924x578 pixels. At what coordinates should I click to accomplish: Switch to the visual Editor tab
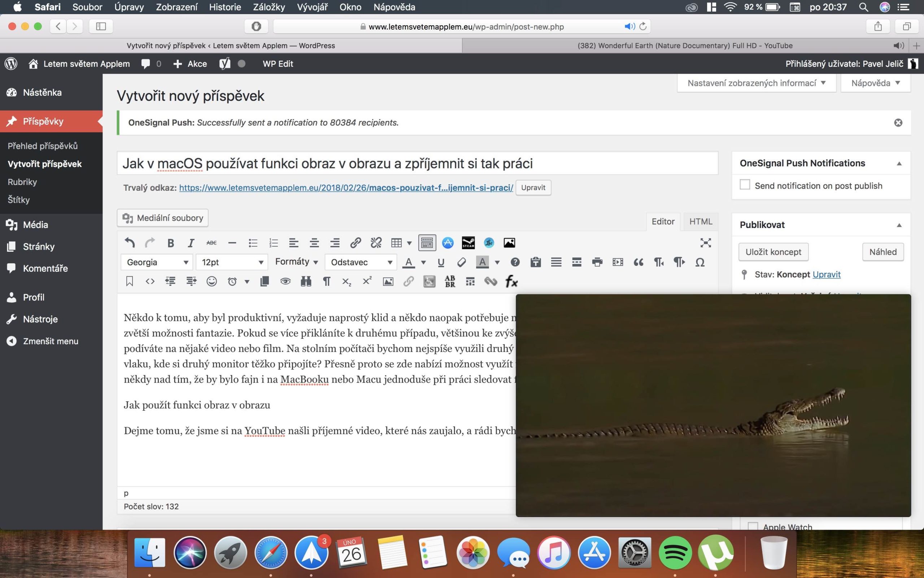(663, 221)
